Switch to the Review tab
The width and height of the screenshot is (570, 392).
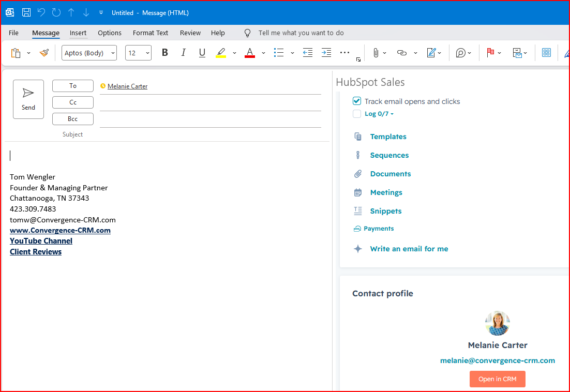pyautogui.click(x=190, y=33)
